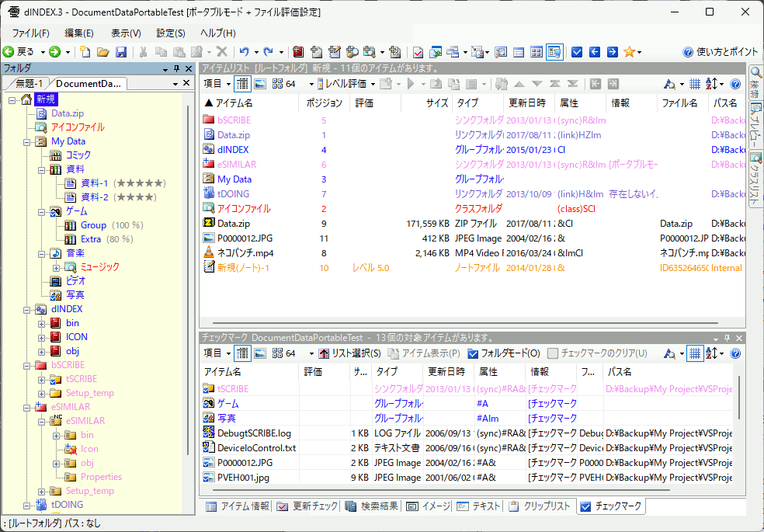Open the 項目 dropdown in checkmark panel

coord(217,353)
